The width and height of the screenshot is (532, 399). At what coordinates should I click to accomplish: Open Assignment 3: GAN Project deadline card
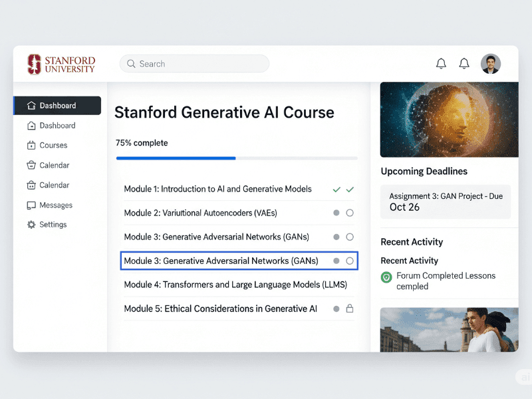[446, 202]
